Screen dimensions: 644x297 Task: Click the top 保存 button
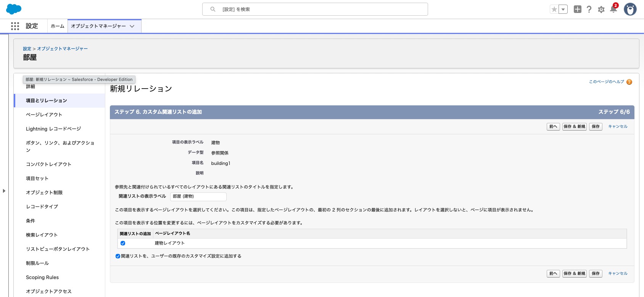[596, 126]
